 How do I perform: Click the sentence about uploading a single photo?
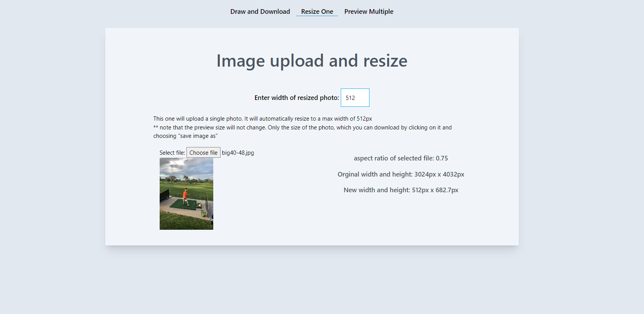point(263,119)
